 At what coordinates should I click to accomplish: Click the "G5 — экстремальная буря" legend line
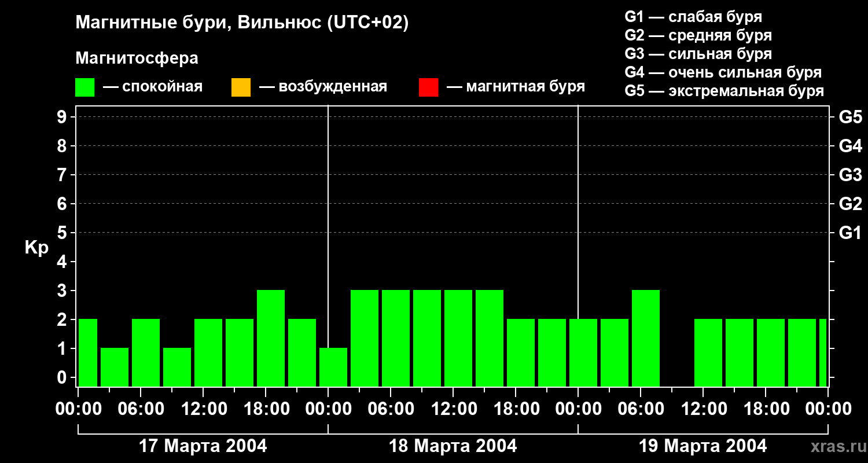point(724,91)
